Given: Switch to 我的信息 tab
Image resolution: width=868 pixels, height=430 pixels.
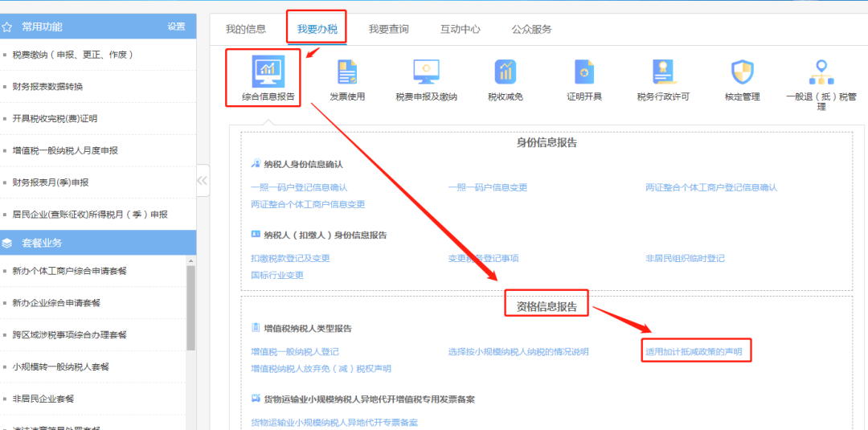Looking at the screenshot, I should click(246, 29).
